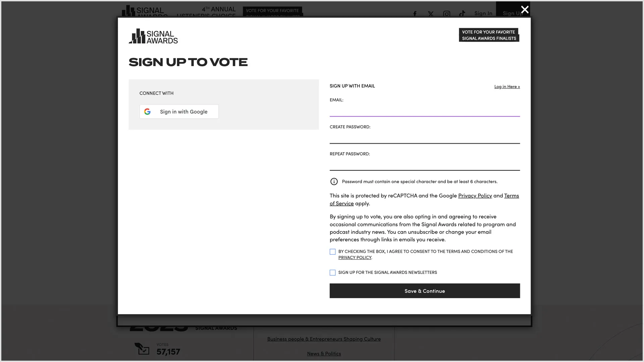
Task: Open the TikTok social icon
Action: tap(462, 14)
